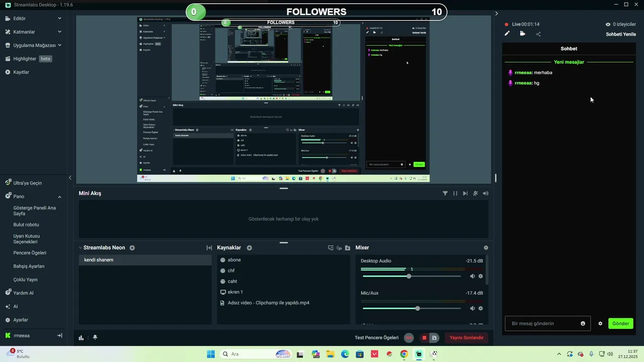Open the performance stats bar-chart icon

tap(81, 338)
